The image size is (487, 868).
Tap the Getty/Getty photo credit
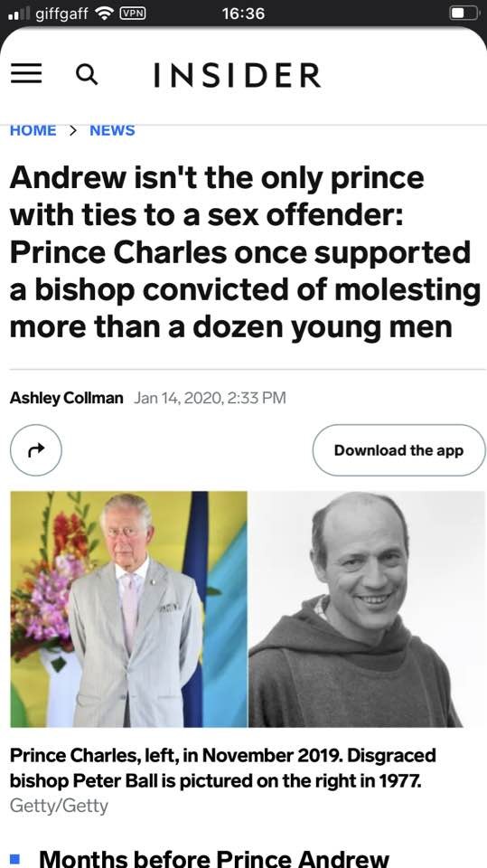pyautogui.click(x=59, y=806)
